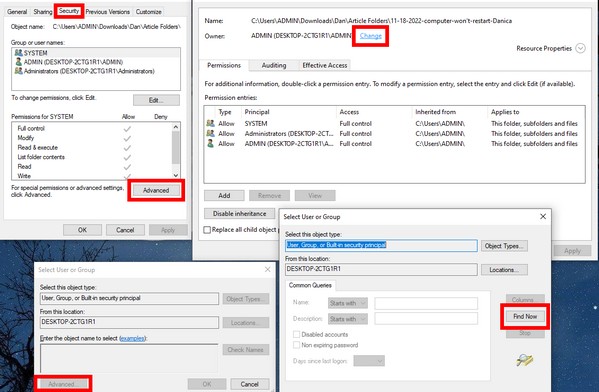Click Cancel in the Properties window
The width and height of the screenshot is (599, 392).
[x=125, y=230]
